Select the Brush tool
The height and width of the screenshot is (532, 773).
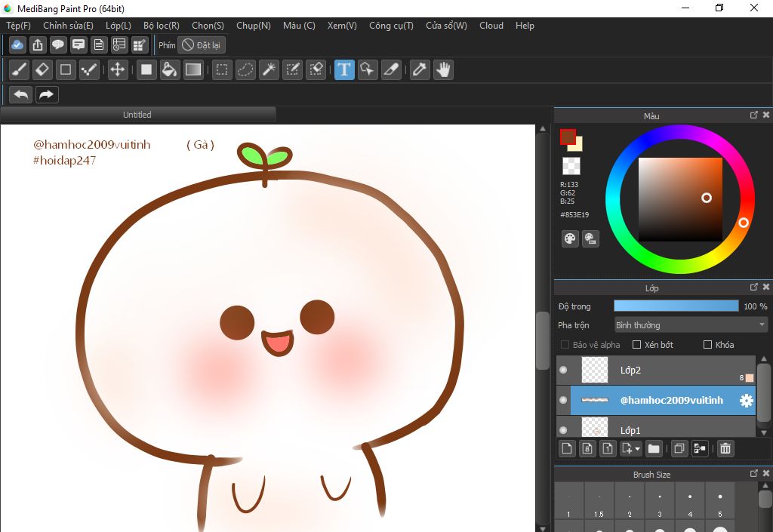click(x=19, y=70)
